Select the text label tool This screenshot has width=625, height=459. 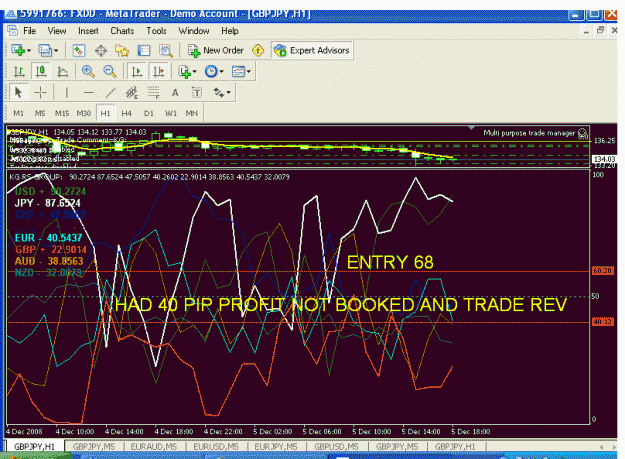(x=197, y=92)
